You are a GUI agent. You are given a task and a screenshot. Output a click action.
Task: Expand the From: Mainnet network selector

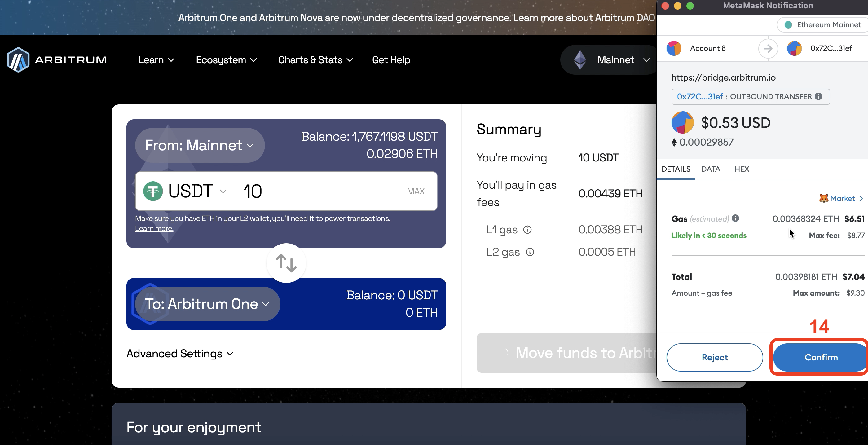click(x=200, y=145)
